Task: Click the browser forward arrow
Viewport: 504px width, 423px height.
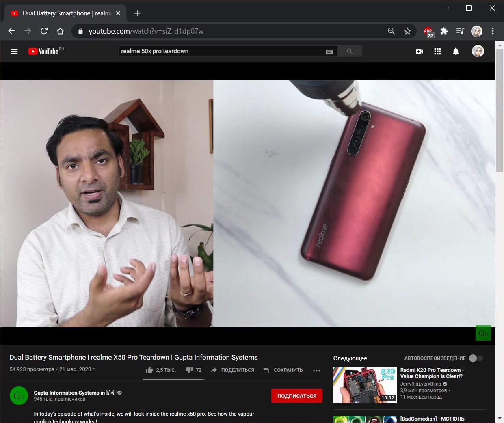Action: tap(28, 31)
